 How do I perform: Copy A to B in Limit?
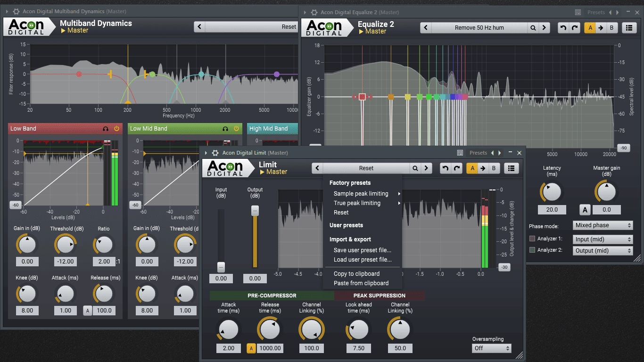pos(483,168)
